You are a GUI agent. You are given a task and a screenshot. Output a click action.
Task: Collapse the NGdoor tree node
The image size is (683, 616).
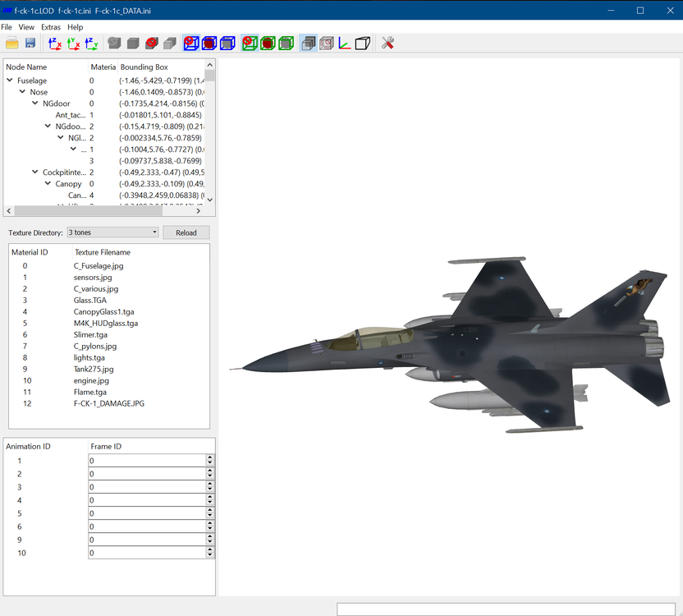[x=34, y=103]
